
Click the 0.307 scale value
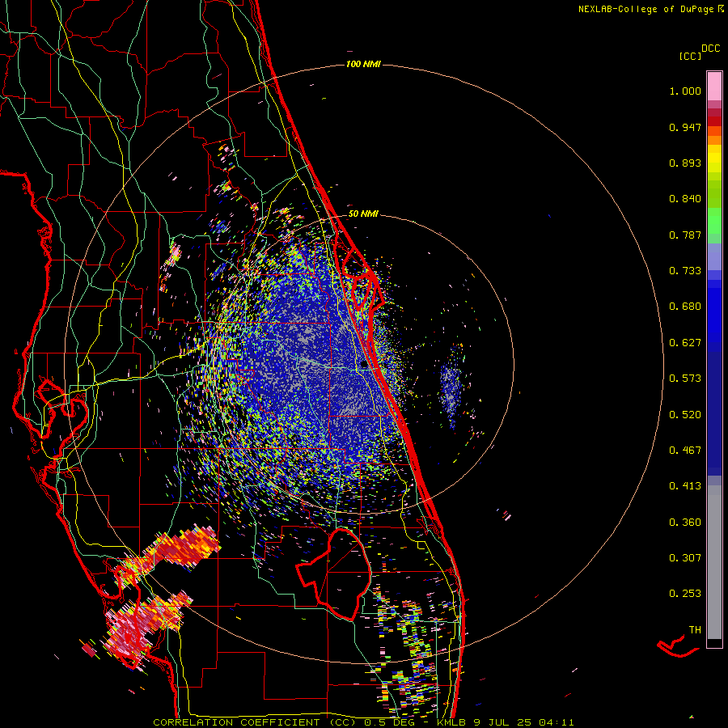tap(685, 558)
